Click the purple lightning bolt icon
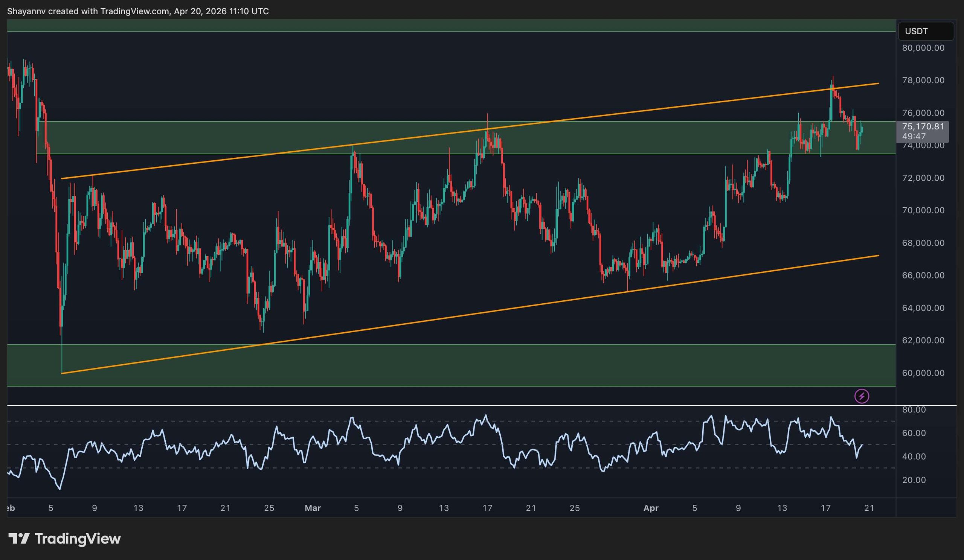Screen dimensions: 964x560 pos(862,396)
